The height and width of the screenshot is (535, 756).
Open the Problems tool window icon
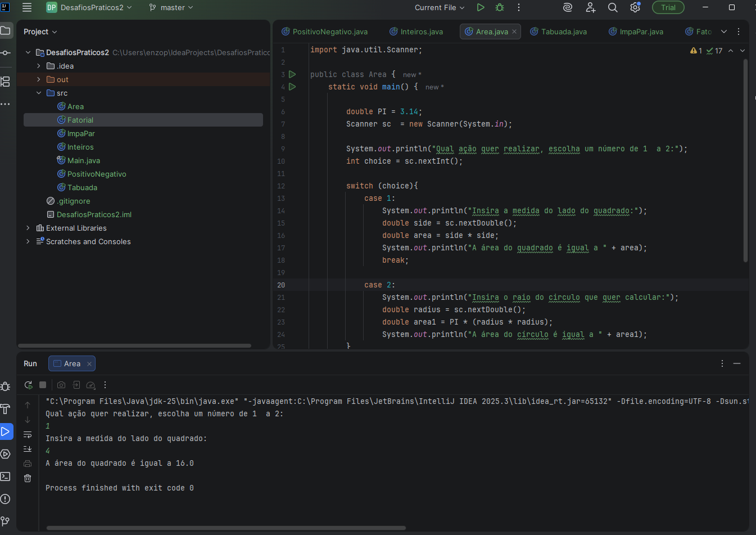6,499
